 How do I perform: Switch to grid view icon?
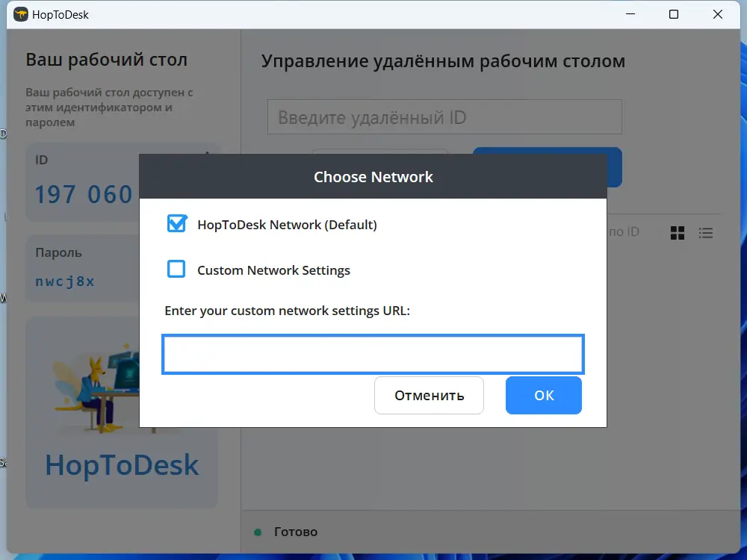[x=677, y=233]
